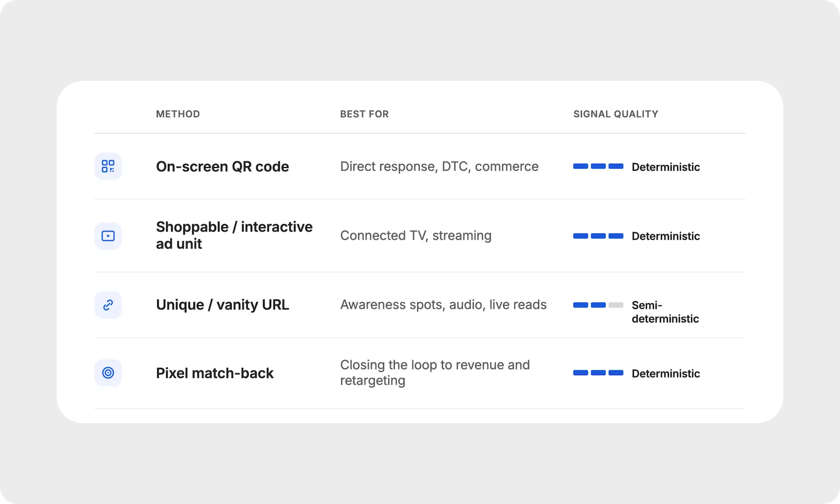Click signal bars for Unique / vanity URL
Viewport: 840px width, 504px height.
(x=598, y=305)
